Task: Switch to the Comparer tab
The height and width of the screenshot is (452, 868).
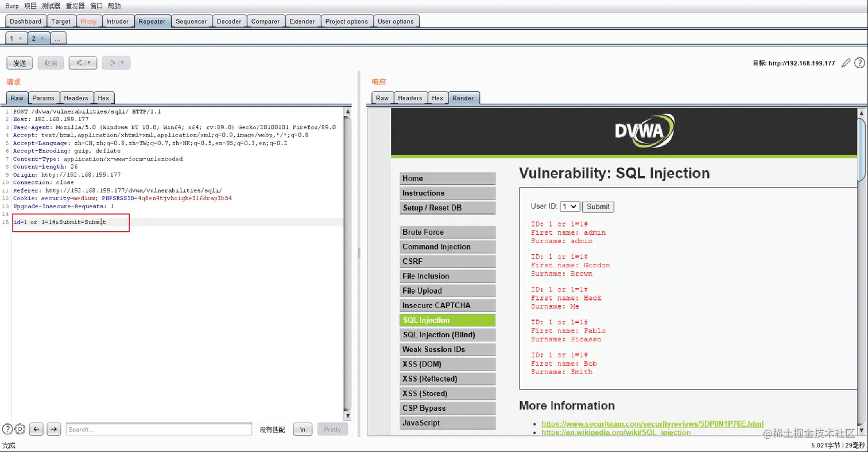Action: point(265,21)
